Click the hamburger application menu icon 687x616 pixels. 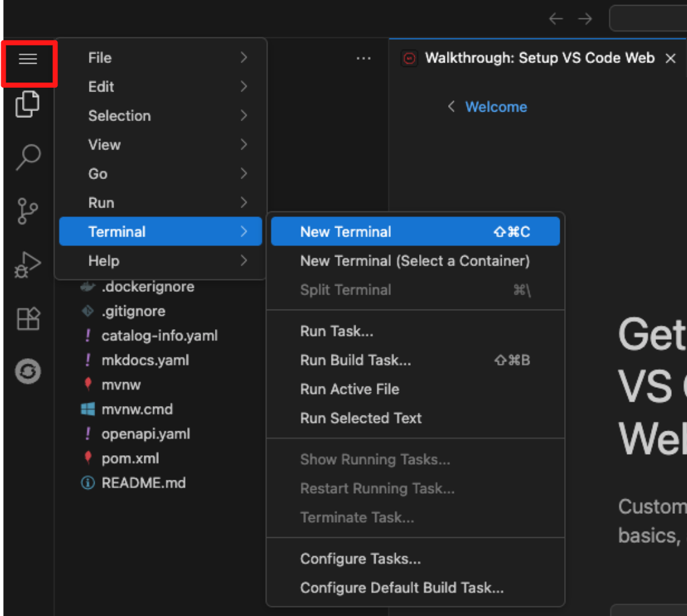28,59
